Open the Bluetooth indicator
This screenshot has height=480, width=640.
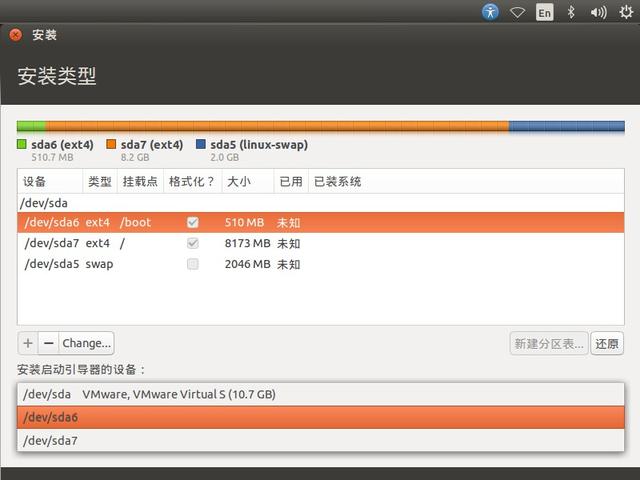571,12
